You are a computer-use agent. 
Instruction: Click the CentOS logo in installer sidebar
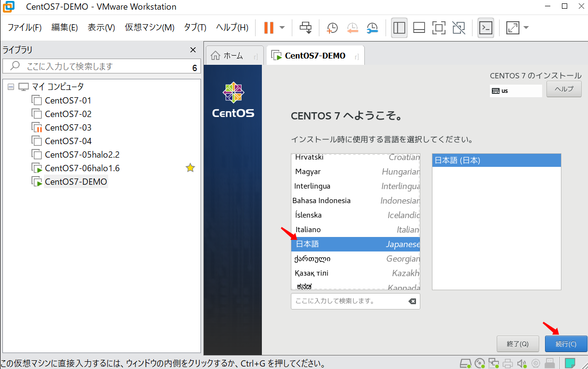233,100
